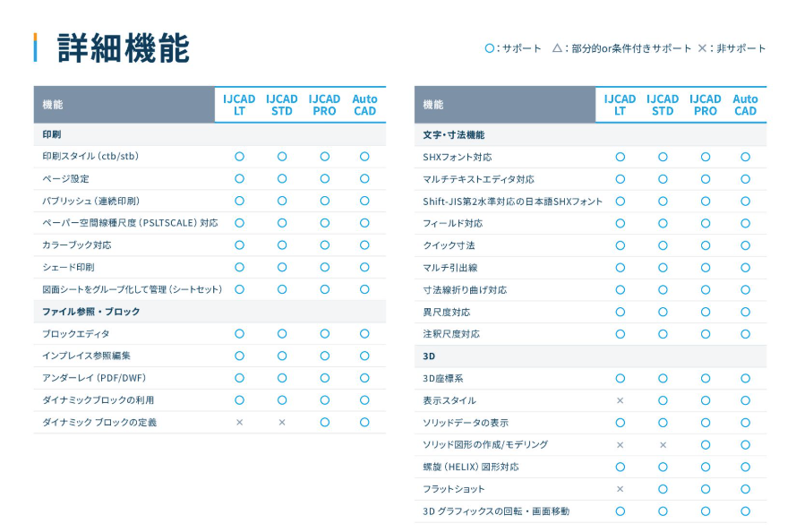Select the 異尺度対応 row label
This screenshot has height=532, width=796.
pos(446,313)
